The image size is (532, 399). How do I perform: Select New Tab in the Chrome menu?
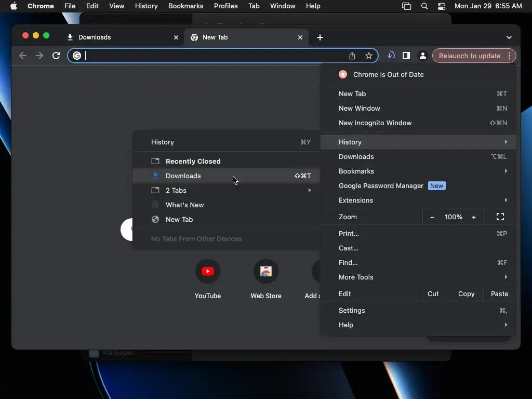[x=418, y=94]
